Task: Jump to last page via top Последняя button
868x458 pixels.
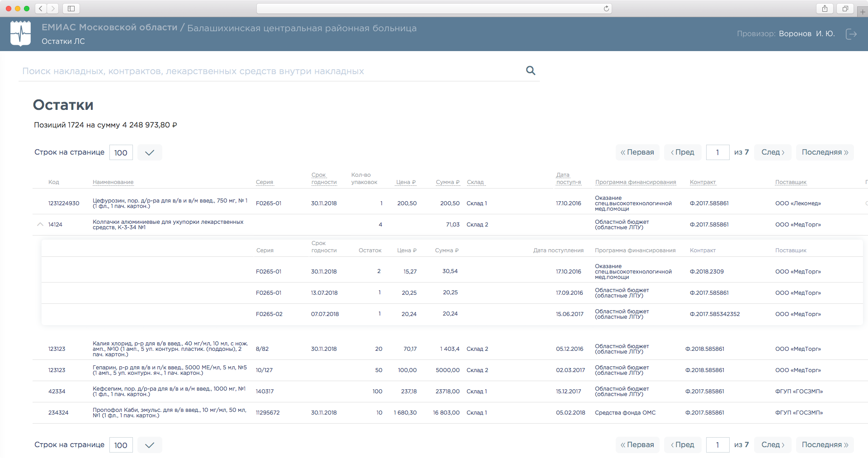Action: pos(825,152)
